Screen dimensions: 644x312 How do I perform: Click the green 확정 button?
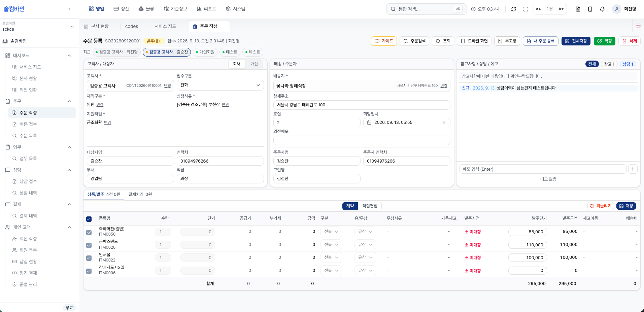[x=605, y=41]
